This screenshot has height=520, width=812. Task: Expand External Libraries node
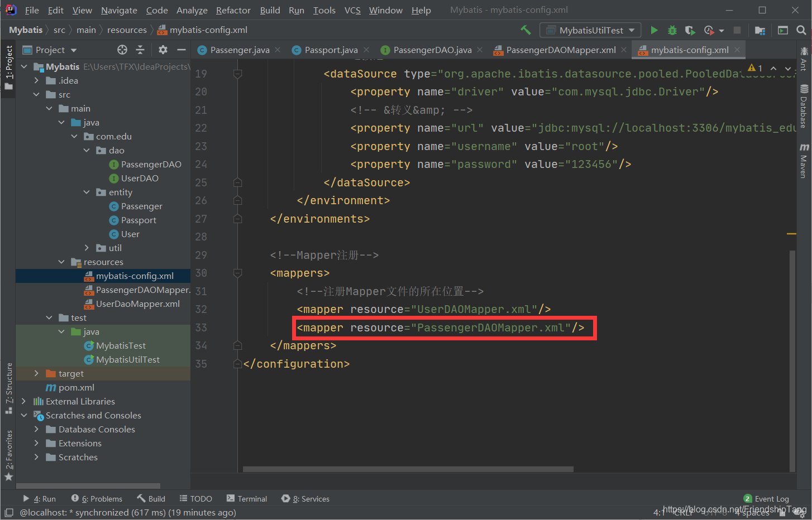23,401
